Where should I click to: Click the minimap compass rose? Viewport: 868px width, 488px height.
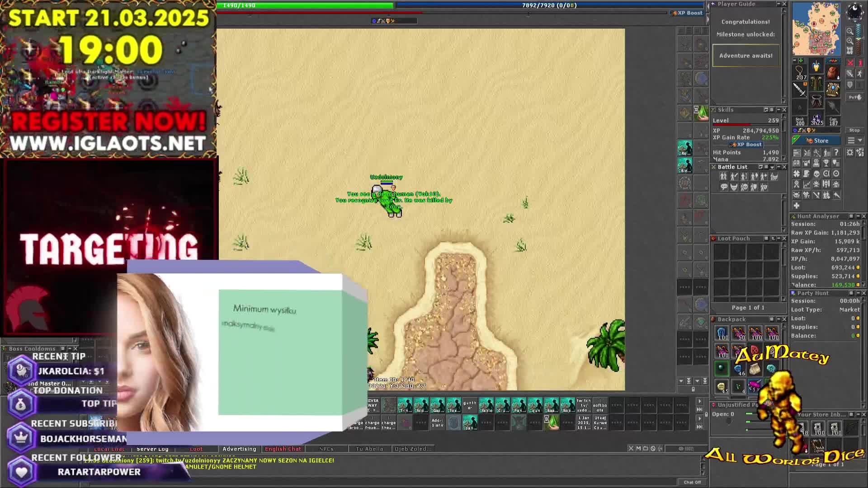coord(854,12)
